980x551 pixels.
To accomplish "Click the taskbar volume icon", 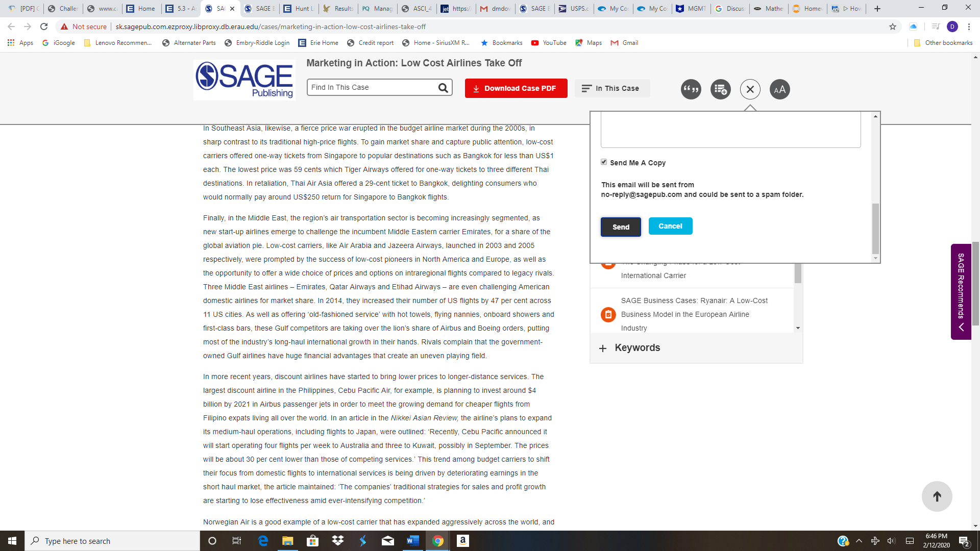I will [x=892, y=541].
